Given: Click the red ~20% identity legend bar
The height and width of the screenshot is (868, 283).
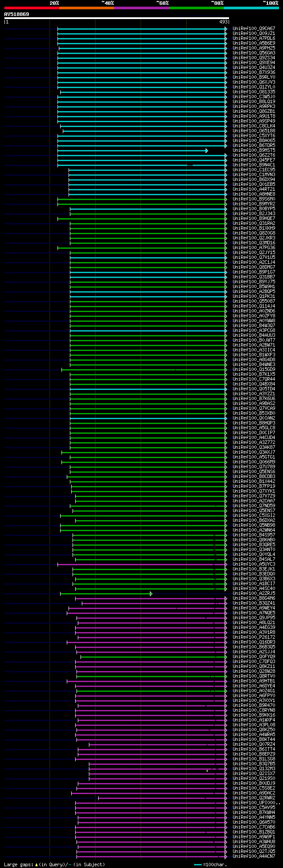Looking at the screenshot, I should [31, 8].
